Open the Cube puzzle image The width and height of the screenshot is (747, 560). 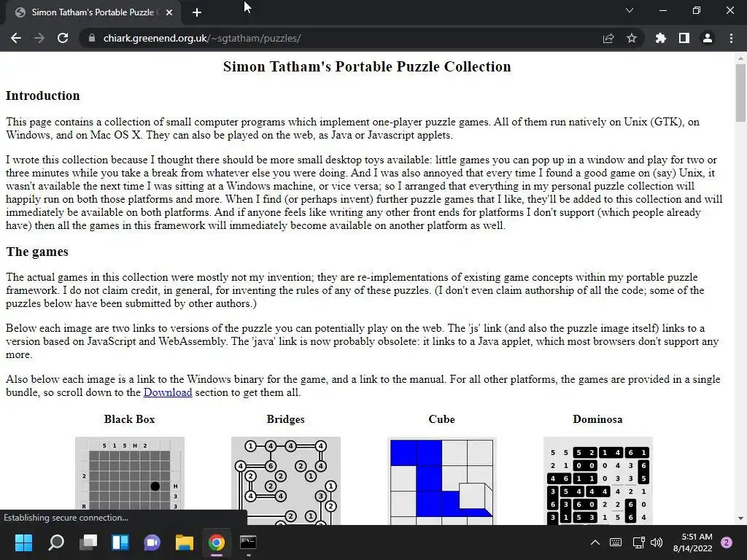pos(441,481)
